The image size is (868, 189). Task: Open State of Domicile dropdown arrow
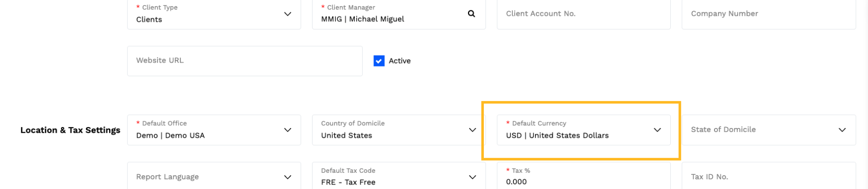click(x=842, y=130)
